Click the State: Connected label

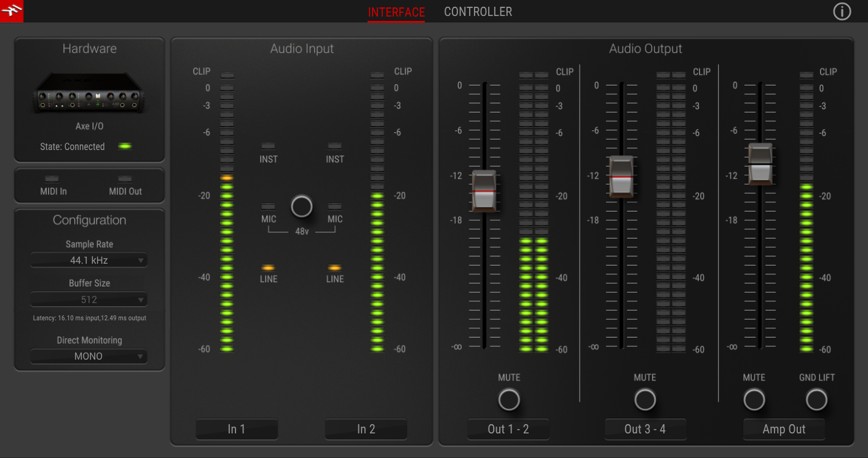[73, 146]
